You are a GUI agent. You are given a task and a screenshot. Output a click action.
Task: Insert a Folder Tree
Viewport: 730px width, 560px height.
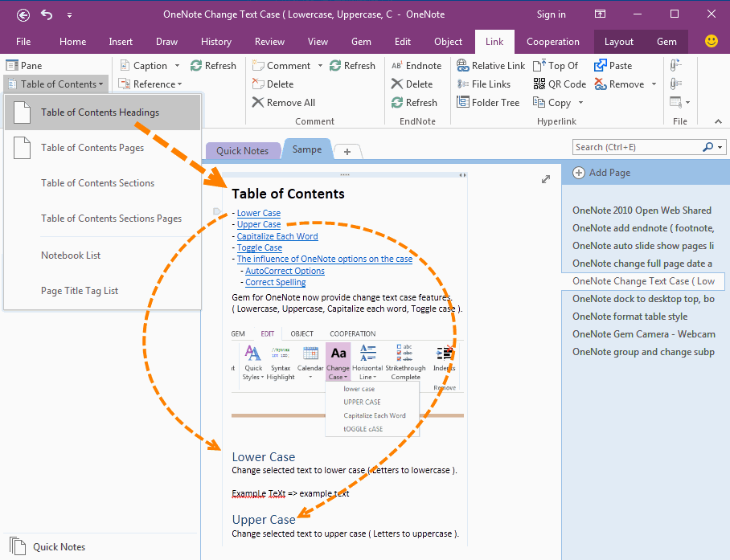coord(488,102)
